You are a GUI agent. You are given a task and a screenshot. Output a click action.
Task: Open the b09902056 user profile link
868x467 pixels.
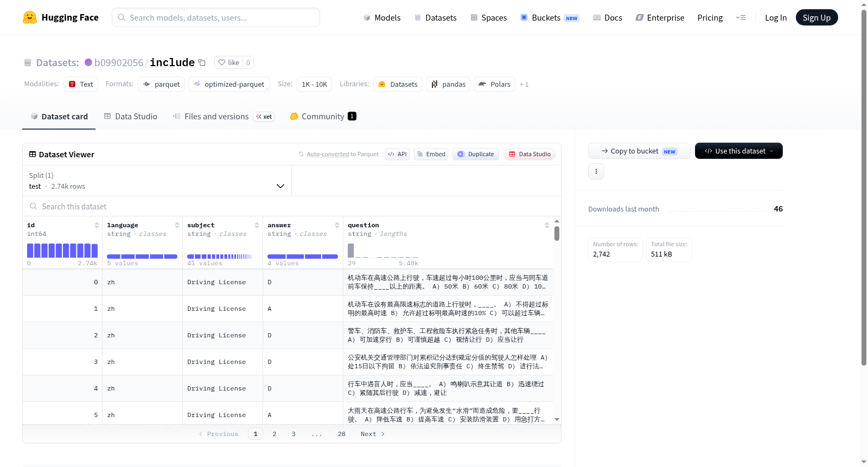pos(119,62)
